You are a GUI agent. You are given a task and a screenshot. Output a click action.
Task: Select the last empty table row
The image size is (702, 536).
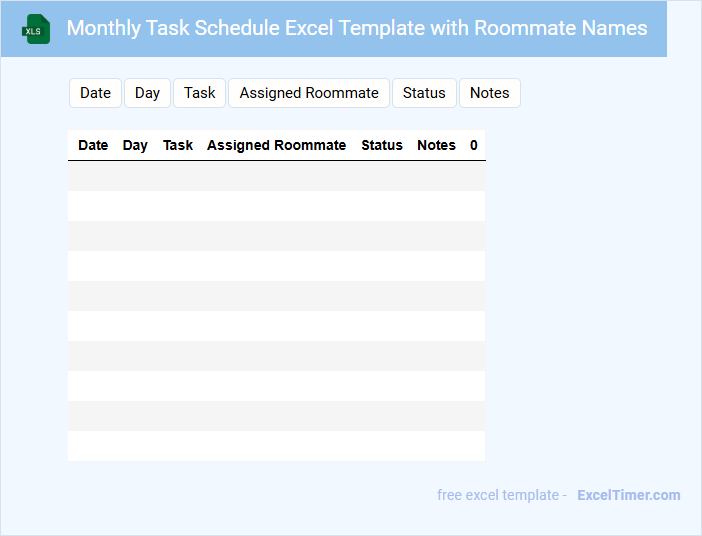coord(276,446)
